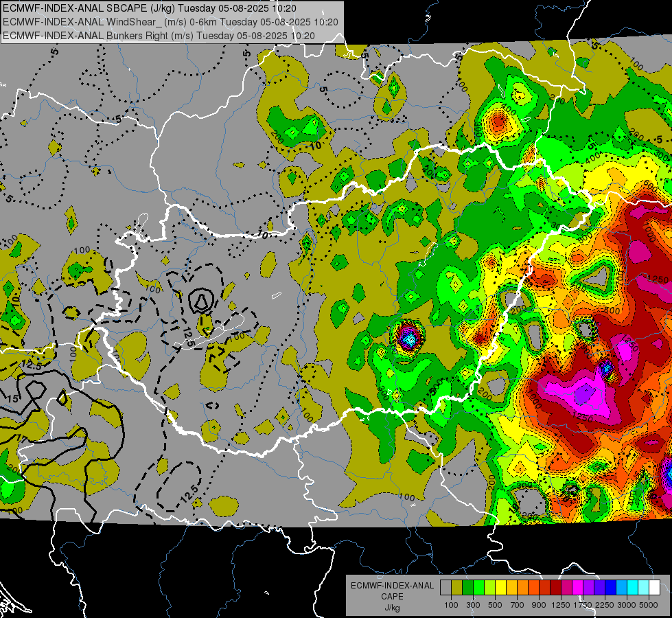Click the dark maroon swatch before 1250
This screenshot has height=618, width=672.
click(x=556, y=588)
